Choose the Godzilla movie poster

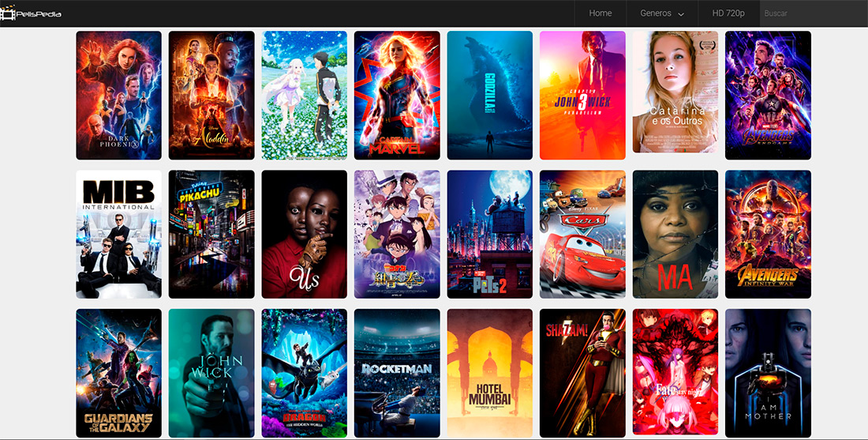point(489,95)
